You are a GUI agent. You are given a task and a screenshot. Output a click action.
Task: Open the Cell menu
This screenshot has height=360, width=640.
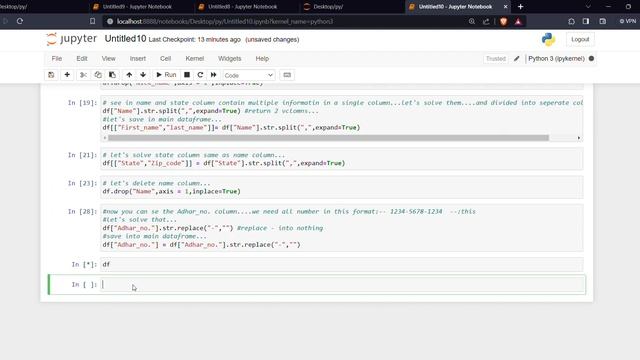pyautogui.click(x=165, y=59)
